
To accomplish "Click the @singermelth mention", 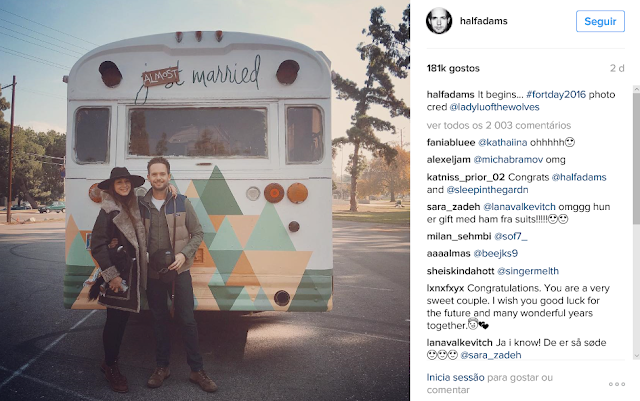I will click(528, 271).
